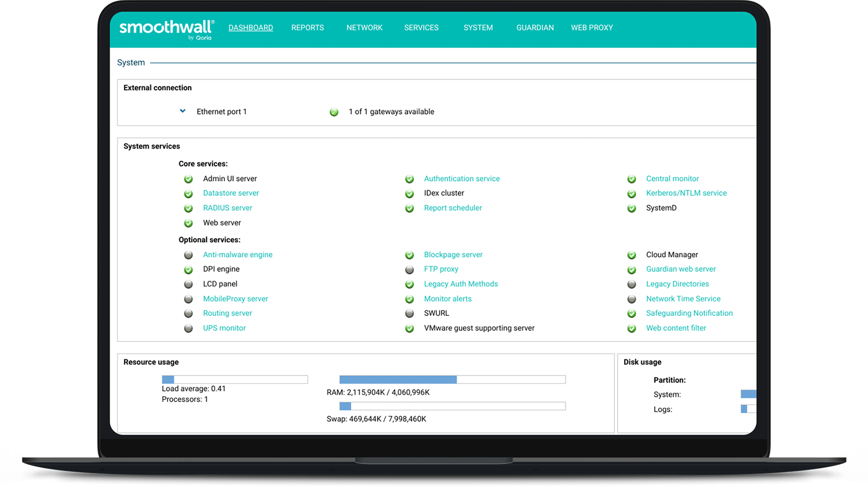Click the indicator beside VMware guest supporting server

[x=409, y=328]
